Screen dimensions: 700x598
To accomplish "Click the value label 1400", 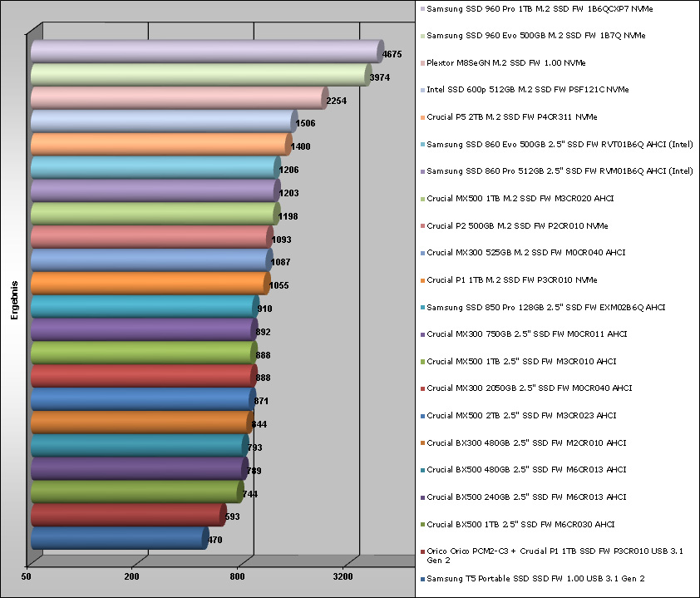I will click(300, 146).
